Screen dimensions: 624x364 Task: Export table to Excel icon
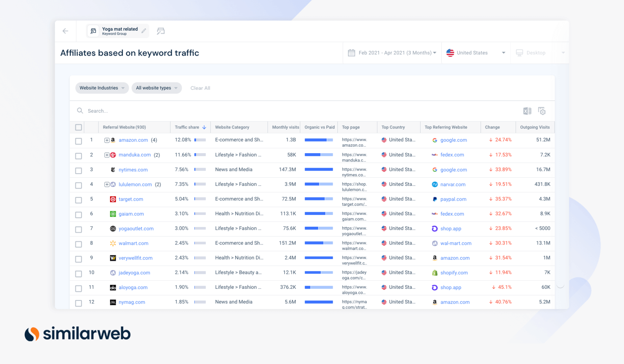click(527, 111)
